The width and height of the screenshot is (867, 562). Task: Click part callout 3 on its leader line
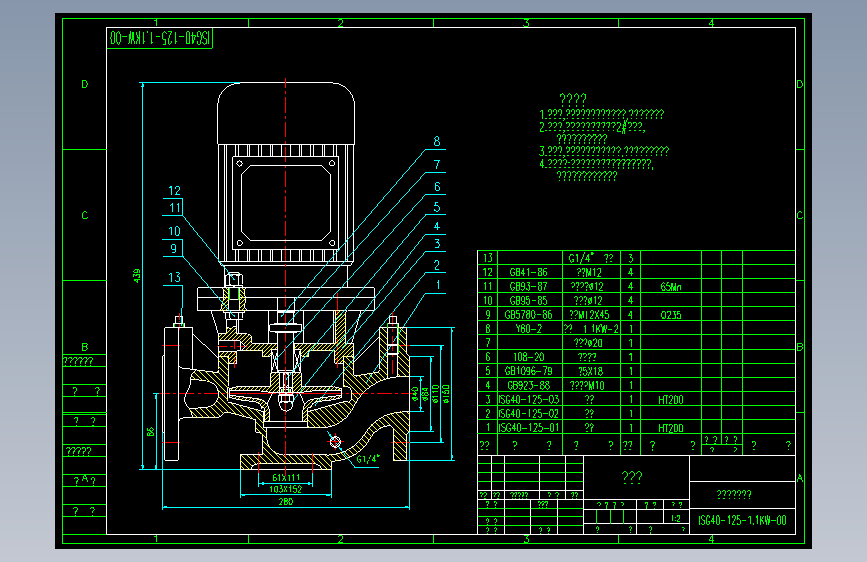[437, 244]
